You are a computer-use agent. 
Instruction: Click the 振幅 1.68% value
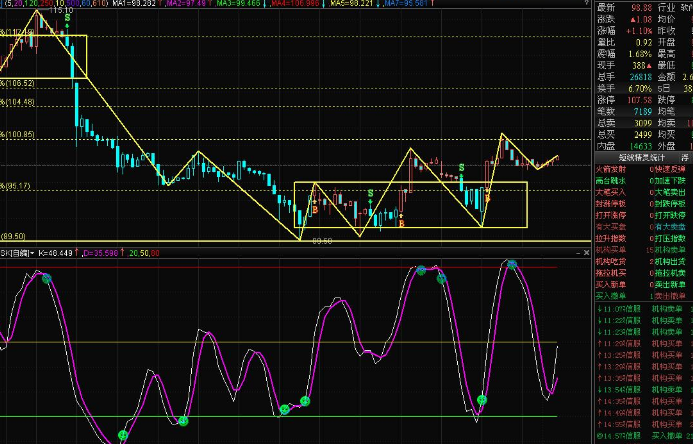(640, 54)
